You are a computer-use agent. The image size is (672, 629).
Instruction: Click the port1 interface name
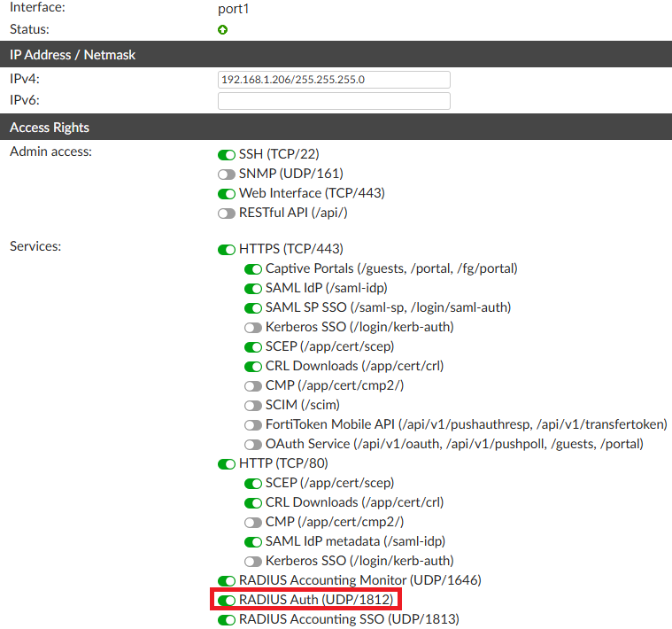(233, 9)
